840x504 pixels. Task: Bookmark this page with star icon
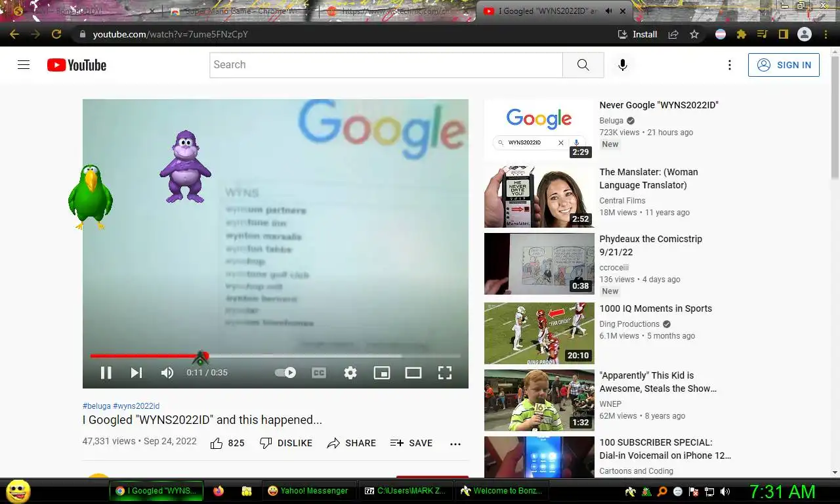click(x=694, y=34)
